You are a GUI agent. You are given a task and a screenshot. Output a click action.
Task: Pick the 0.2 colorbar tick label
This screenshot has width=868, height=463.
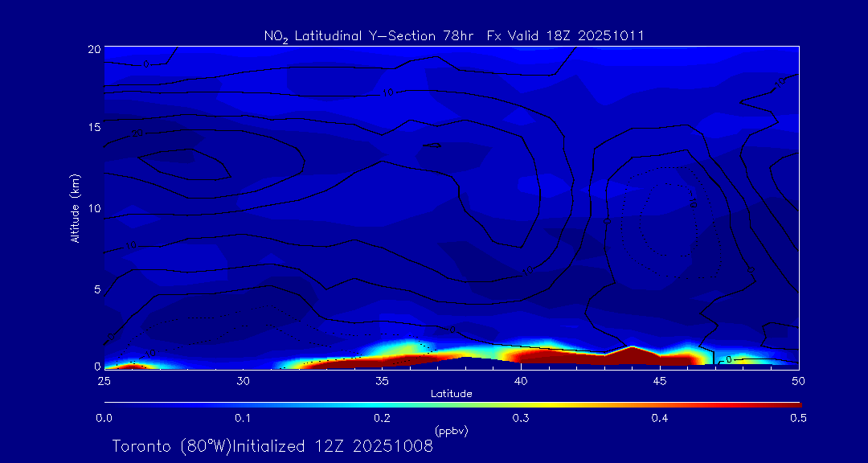pyautogui.click(x=382, y=418)
